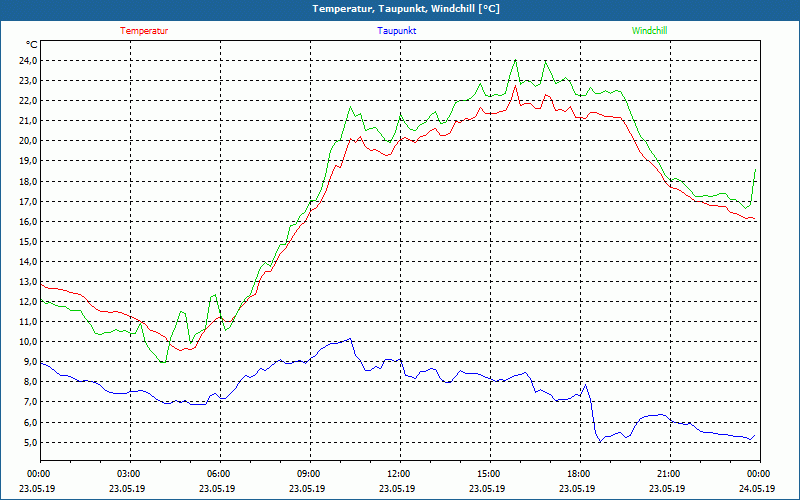Click the 6,0 y-axis value

[x=30, y=422]
